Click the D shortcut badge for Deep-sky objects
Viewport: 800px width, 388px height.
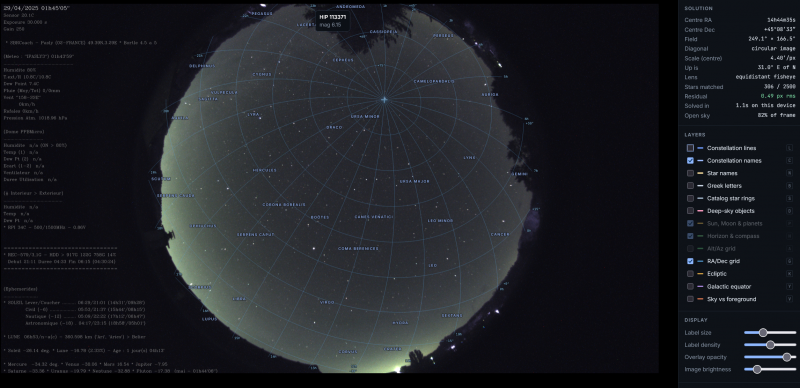(789, 211)
